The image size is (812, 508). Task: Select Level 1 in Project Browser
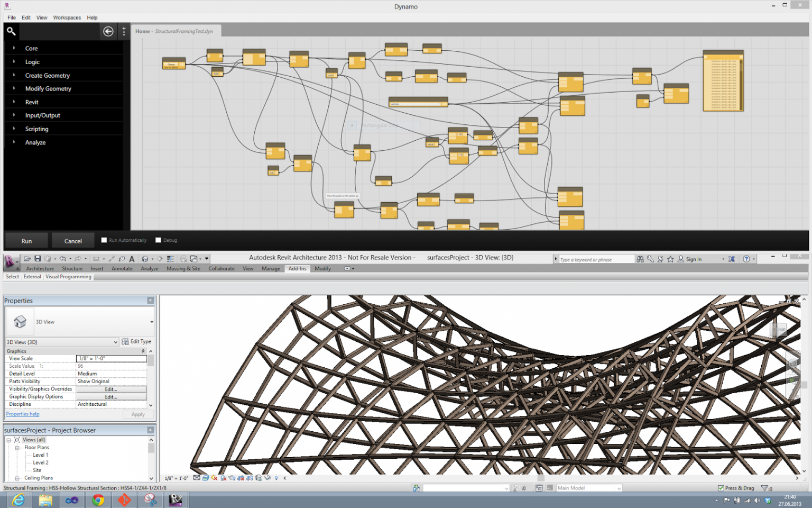pos(40,455)
